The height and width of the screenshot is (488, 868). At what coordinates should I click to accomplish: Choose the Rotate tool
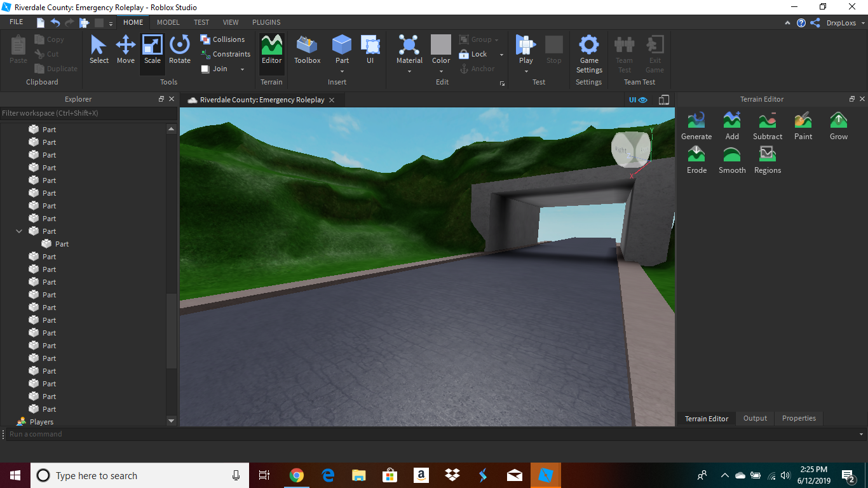[180, 50]
